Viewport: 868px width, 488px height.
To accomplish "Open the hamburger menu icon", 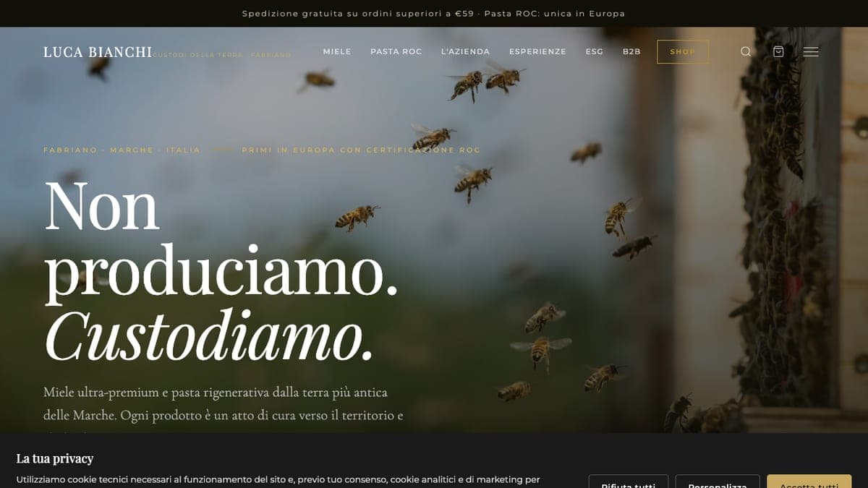I will click(x=811, y=52).
